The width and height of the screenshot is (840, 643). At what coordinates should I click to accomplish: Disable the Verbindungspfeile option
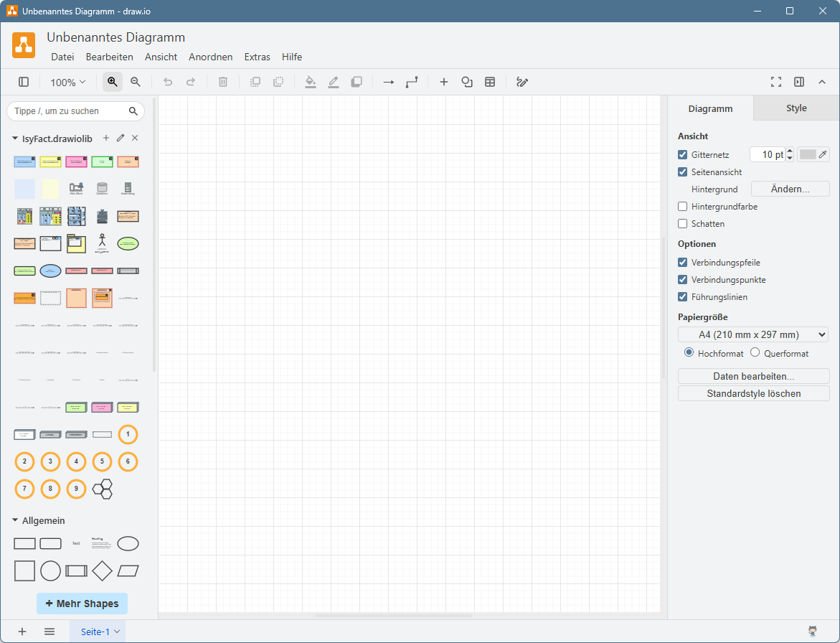pyautogui.click(x=682, y=262)
